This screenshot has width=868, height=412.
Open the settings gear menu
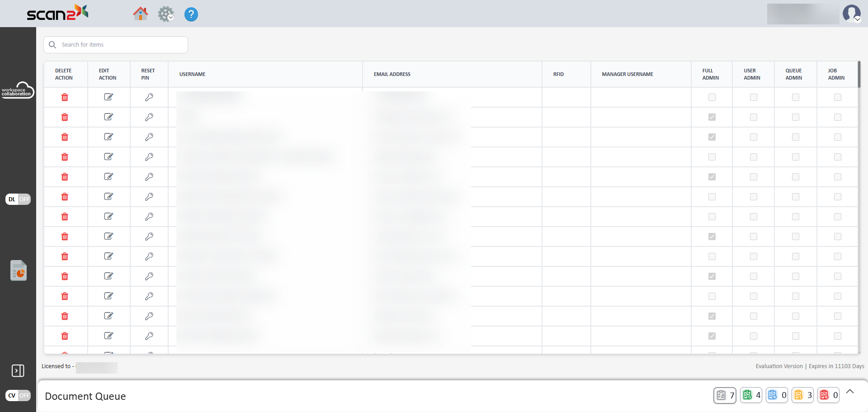[165, 14]
